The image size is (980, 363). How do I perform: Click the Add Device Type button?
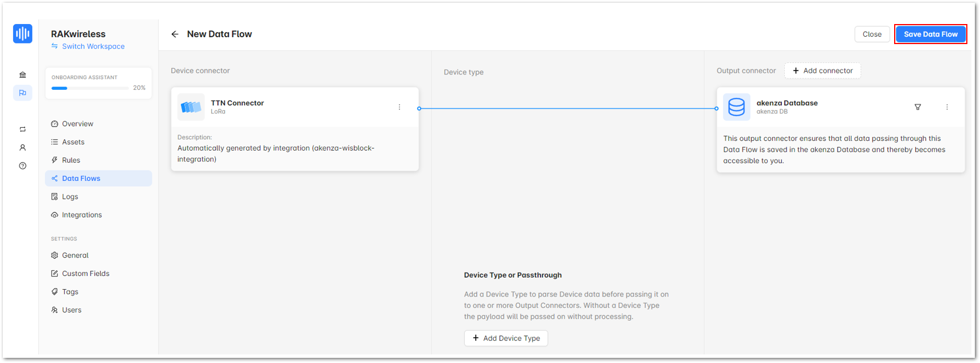pos(506,338)
